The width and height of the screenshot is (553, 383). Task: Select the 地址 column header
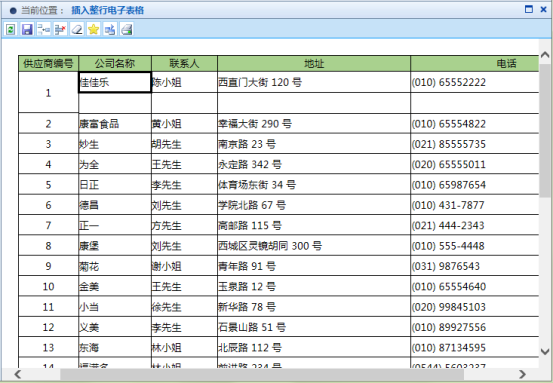click(x=314, y=64)
